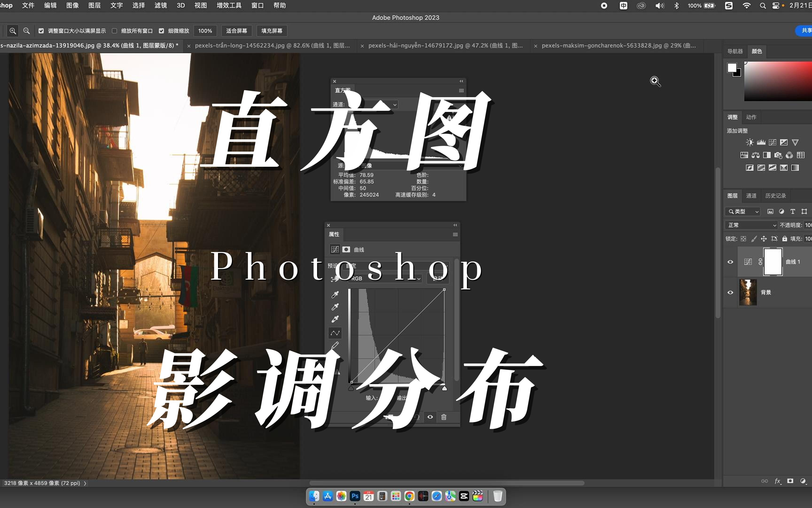Screen dimensions: 812x508
Task: Toggle type layer filter
Action: [793, 211]
